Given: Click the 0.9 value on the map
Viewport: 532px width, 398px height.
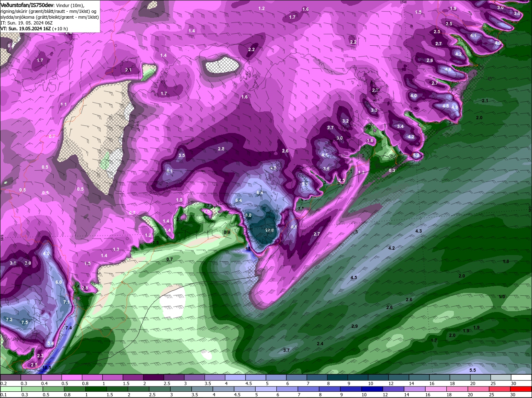Looking at the screenshot, I should [x=227, y=232].
